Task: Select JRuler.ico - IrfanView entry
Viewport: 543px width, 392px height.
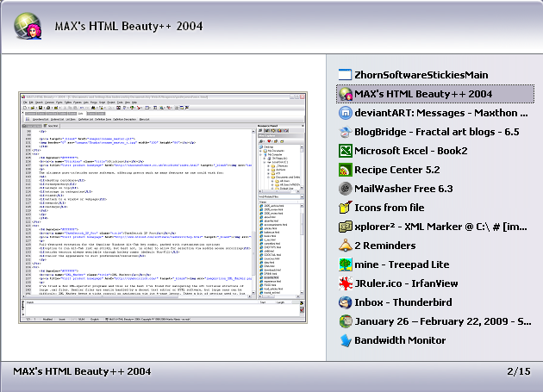Action: click(x=406, y=283)
